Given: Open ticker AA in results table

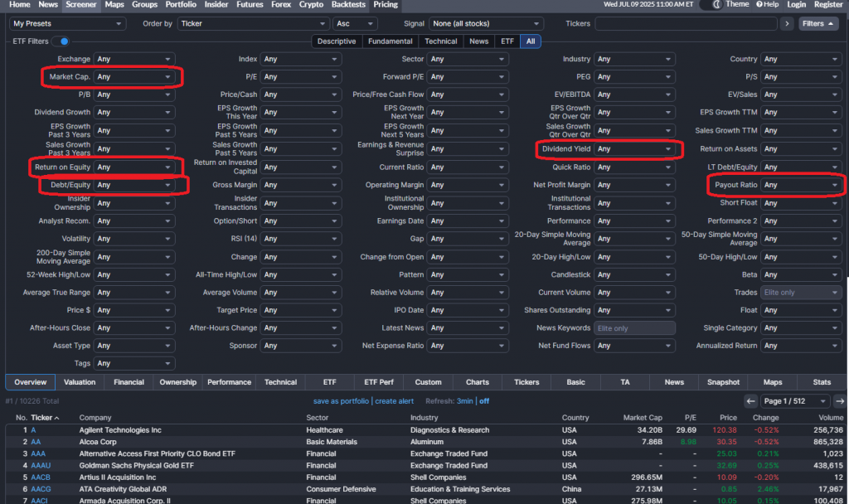Looking at the screenshot, I should (36, 443).
